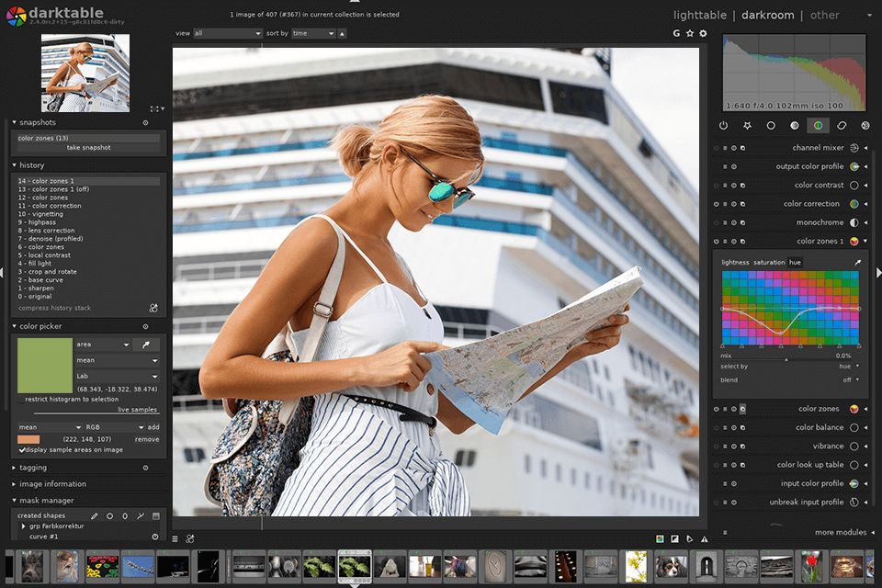Click take snapshot button

(88, 147)
